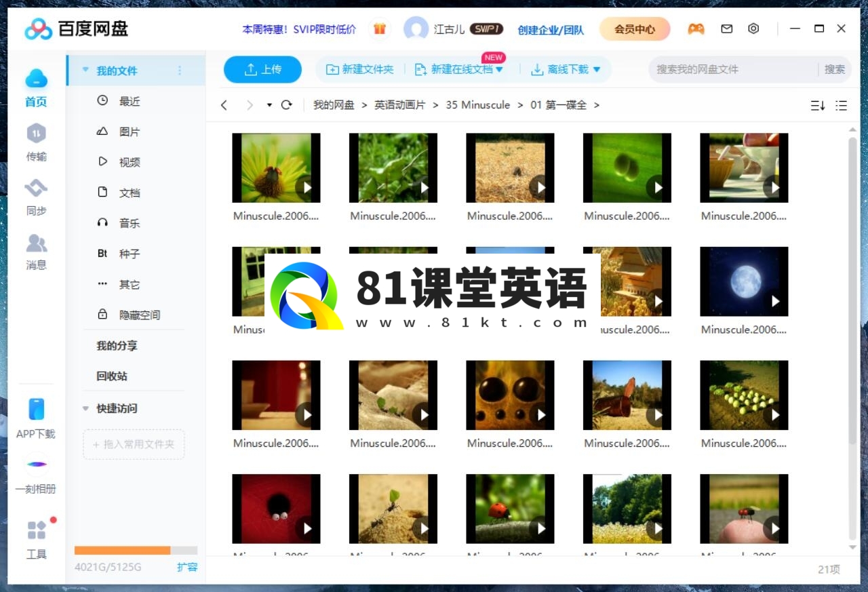Viewport: 868px width, 592px height.
Task: Click the SVIP1 membership badge
Action: click(x=487, y=29)
